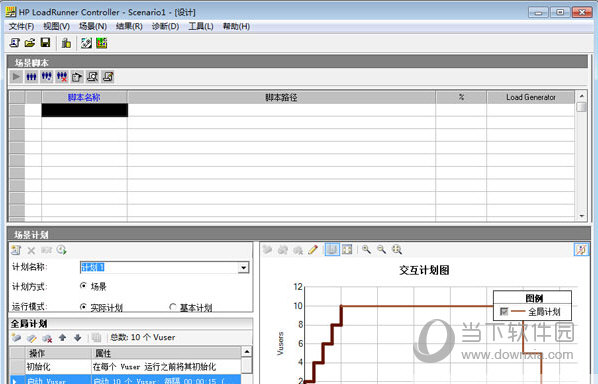Open the 文件(F) menu

(21, 26)
